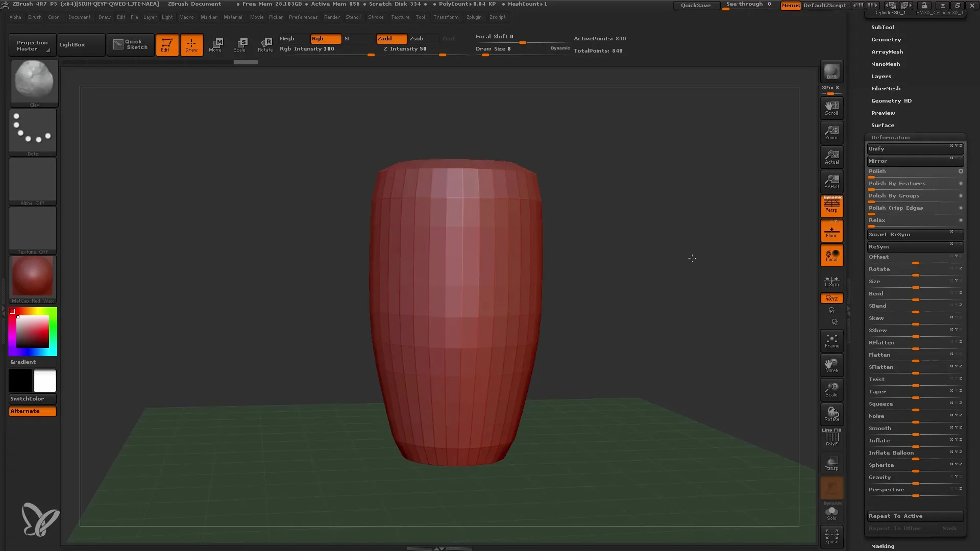
Task: Click the red material color swatch
Action: (32, 278)
